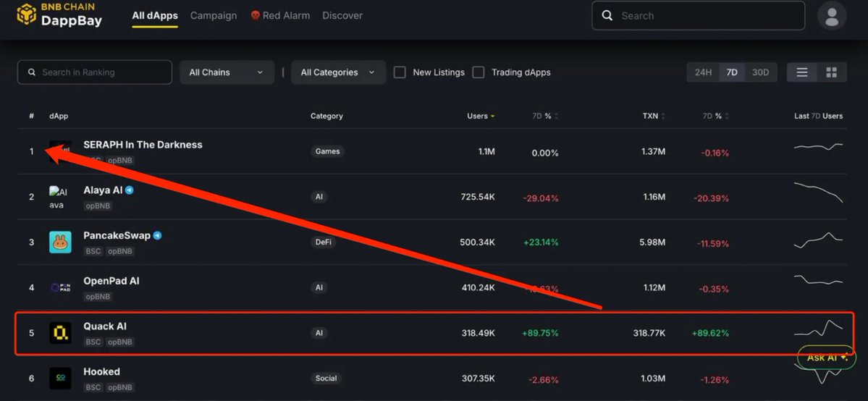The image size is (868, 401).
Task: View SERAPH last 7D users sparkline
Action: pos(818,147)
